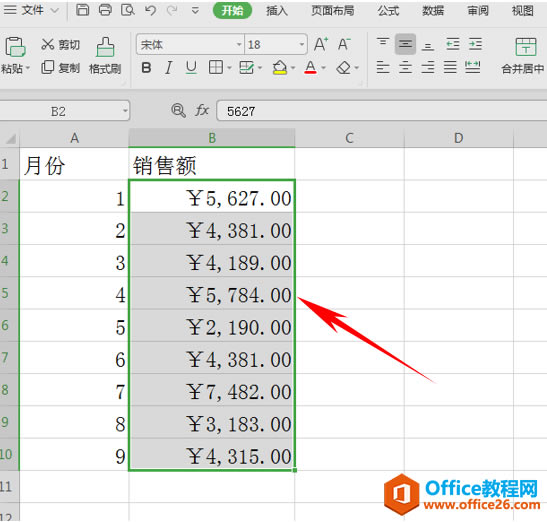Redo the last undone action
This screenshot has height=522, width=547.
172,10
